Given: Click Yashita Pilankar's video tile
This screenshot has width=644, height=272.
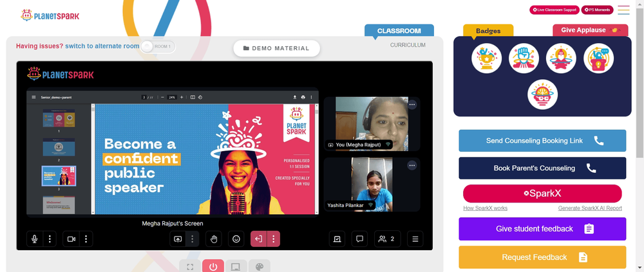Looking at the screenshot, I should click(372, 185).
